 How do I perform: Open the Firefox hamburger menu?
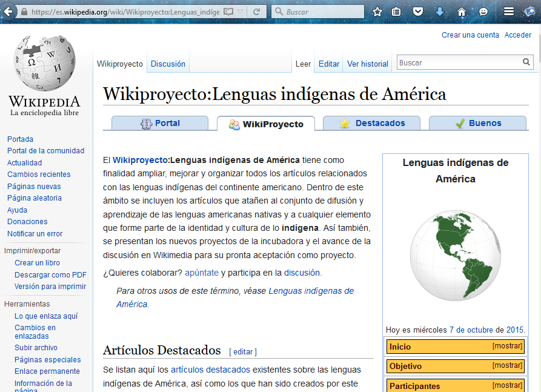point(508,12)
